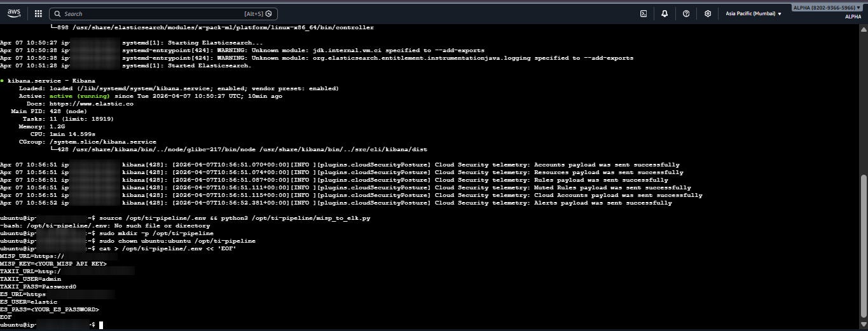Open CloudShell terminal icon
868x331 pixels.
pos(644,13)
